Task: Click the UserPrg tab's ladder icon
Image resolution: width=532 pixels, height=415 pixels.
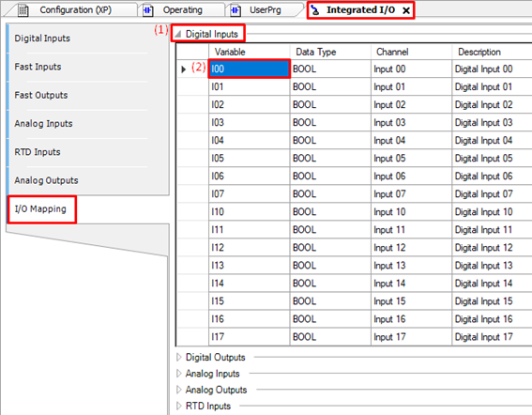Action: pyautogui.click(x=236, y=10)
